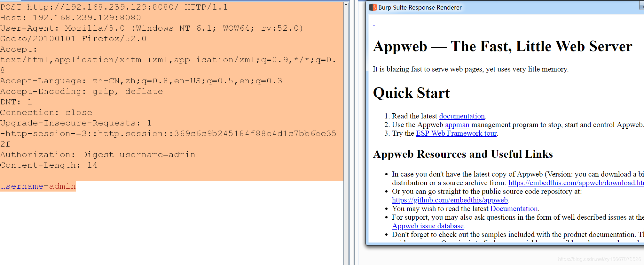Click the 'Accept-Encoding: gzip, deflate' header line
The width and height of the screenshot is (644, 265).
click(82, 91)
